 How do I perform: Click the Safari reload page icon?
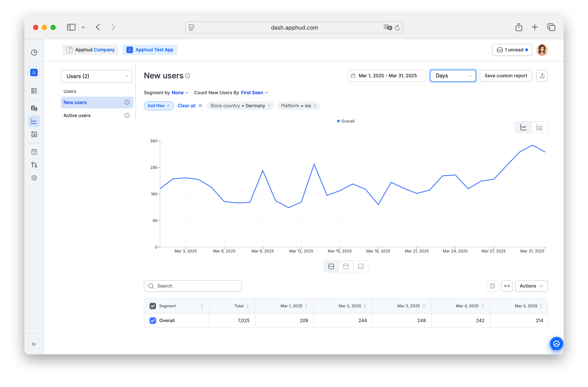tap(397, 28)
